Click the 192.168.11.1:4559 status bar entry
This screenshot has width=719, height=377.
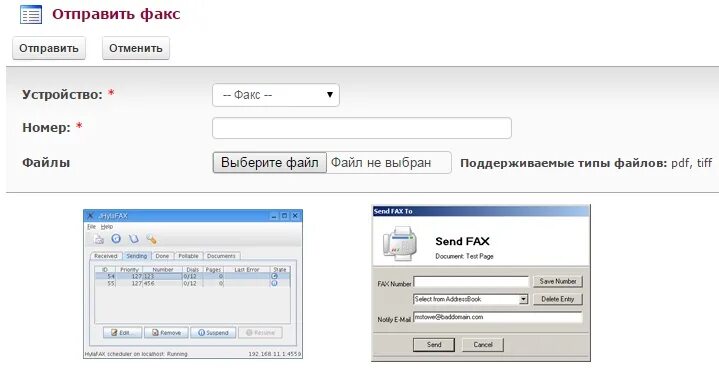pyautogui.click(x=275, y=354)
